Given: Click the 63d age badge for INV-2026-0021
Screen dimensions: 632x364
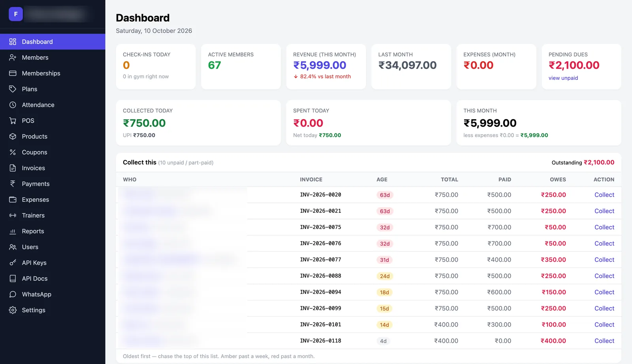Looking at the screenshot, I should [385, 211].
